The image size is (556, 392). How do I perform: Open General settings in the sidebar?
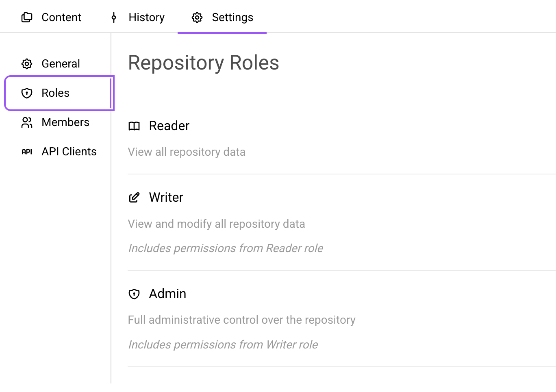61,64
